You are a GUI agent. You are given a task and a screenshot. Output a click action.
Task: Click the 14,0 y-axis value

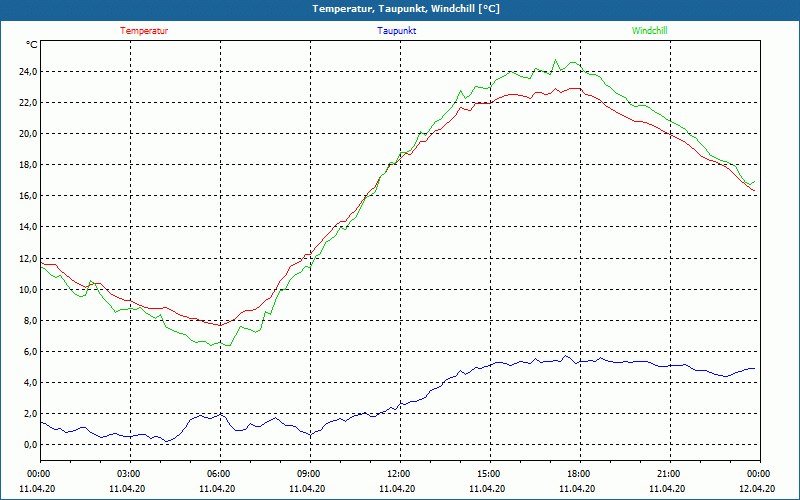27,227
